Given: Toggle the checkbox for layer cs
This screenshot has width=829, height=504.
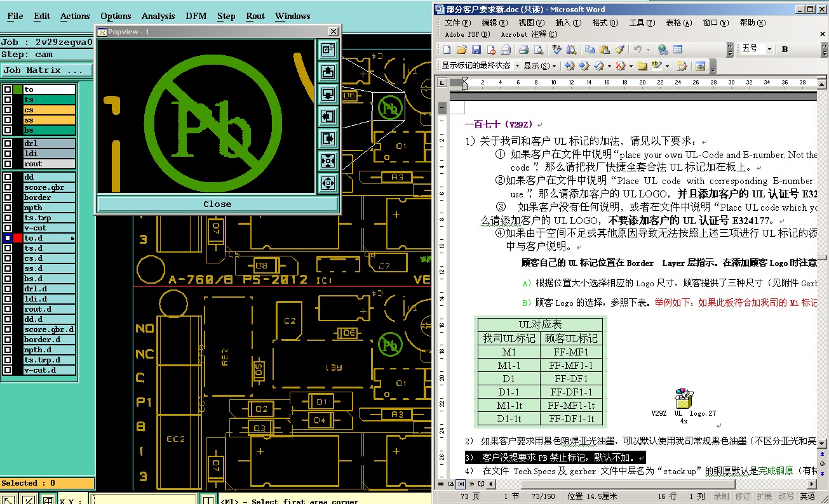Looking at the screenshot, I should click(8, 110).
